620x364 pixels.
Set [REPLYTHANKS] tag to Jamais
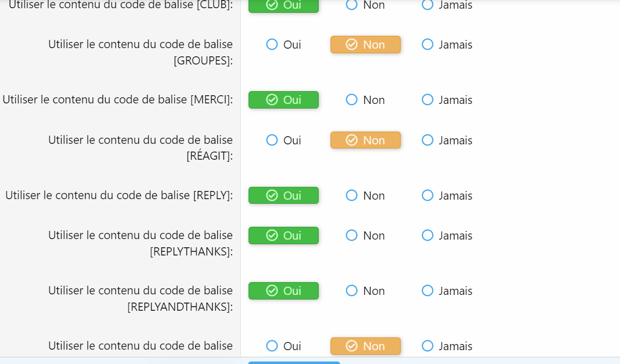click(x=427, y=235)
